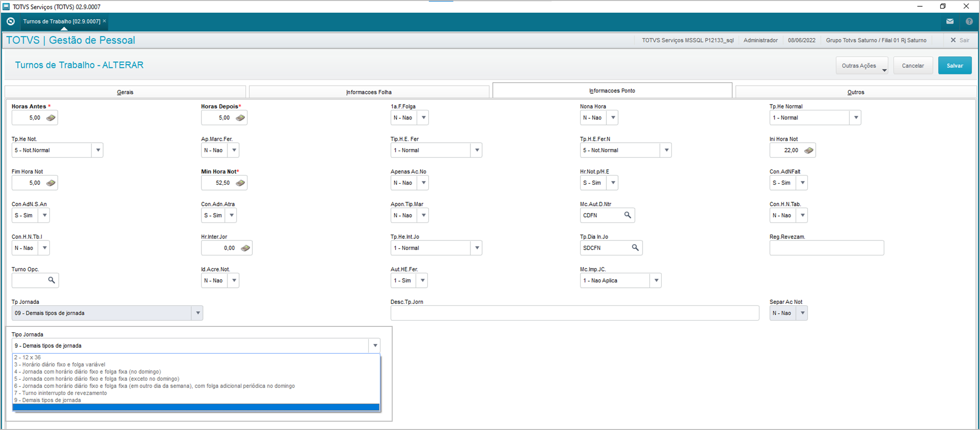The width and height of the screenshot is (980, 430).
Task: Choose option 4 folga fixa (no domingo)
Action: click(196, 372)
